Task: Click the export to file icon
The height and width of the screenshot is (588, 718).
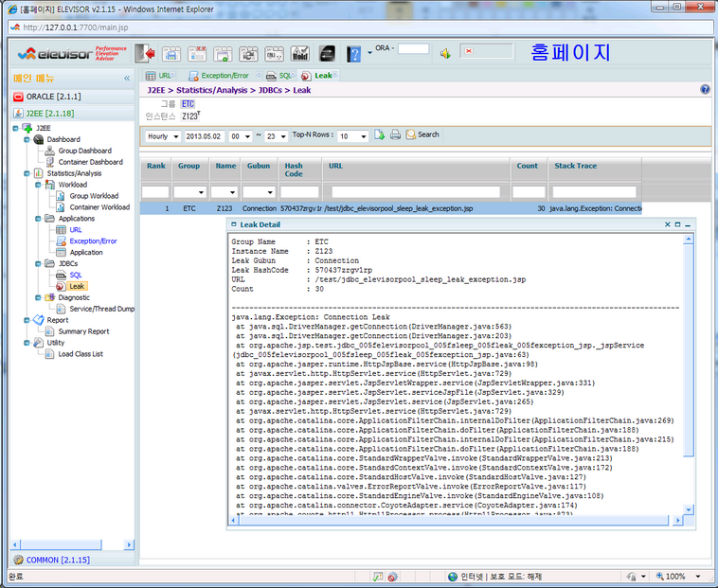Action: tap(379, 134)
